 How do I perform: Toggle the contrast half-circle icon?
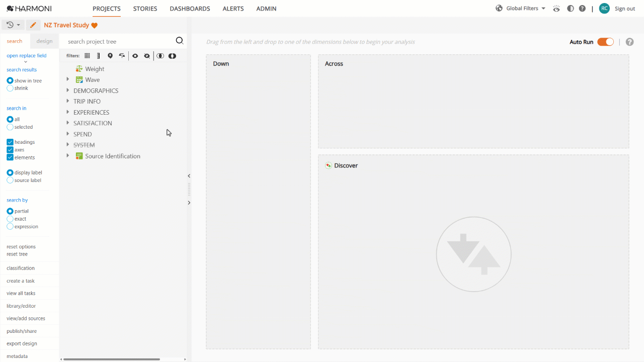[x=570, y=9]
